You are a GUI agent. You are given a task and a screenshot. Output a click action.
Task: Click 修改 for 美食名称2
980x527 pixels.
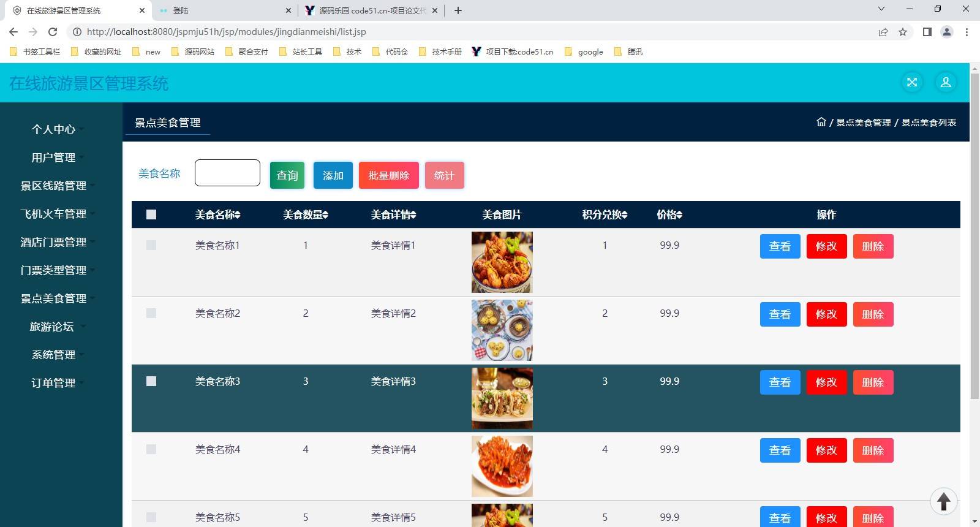tap(827, 314)
